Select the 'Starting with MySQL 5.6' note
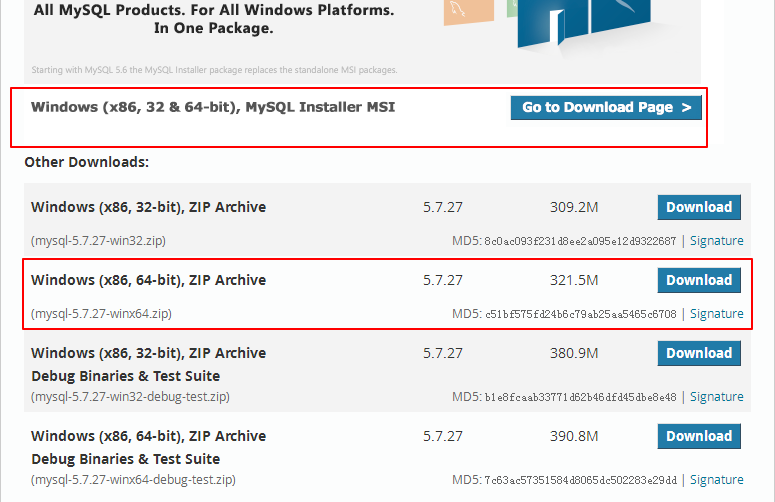775x502 pixels. 215,70
